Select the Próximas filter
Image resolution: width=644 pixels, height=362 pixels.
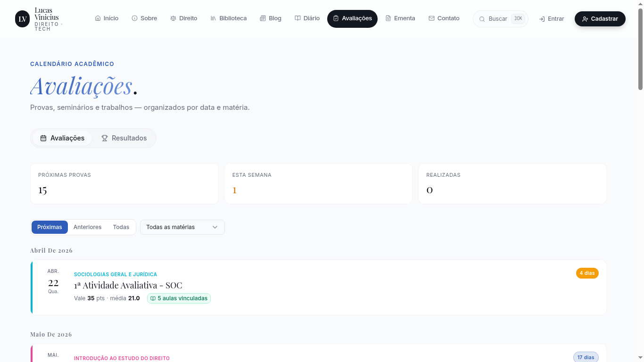tap(50, 227)
